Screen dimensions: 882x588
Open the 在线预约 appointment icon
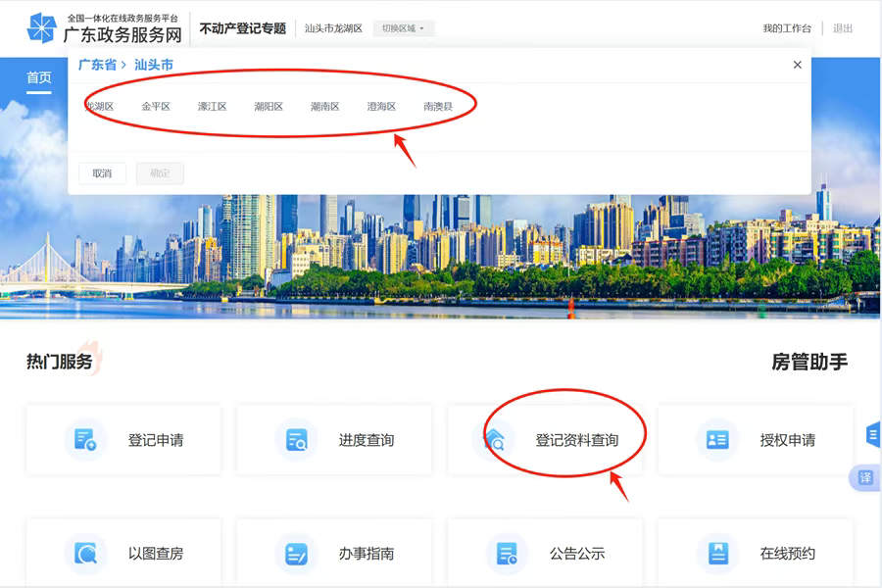[x=717, y=554]
